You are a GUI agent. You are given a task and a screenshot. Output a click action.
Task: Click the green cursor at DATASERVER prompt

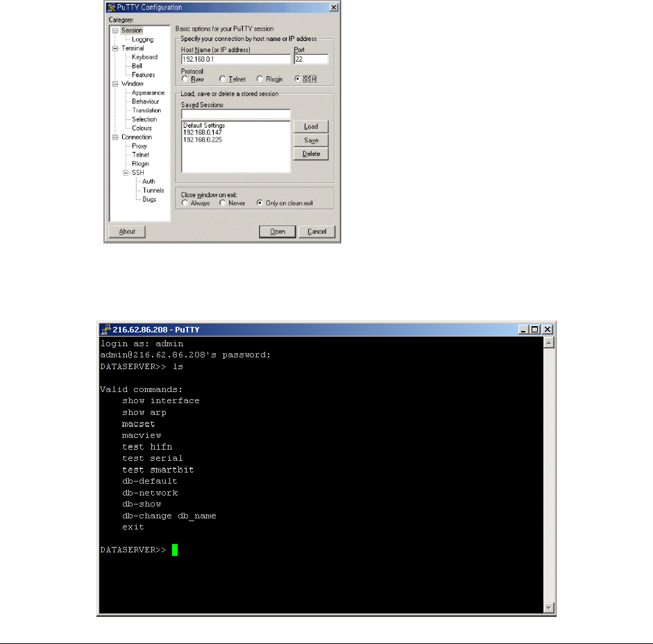175,550
